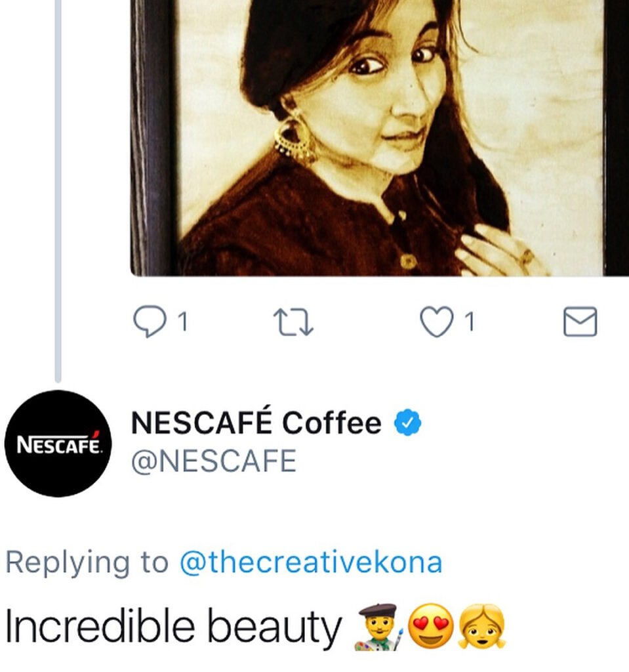Open the NESCAFÉ Coffee profile name
This screenshot has height=672, width=629.
(x=256, y=423)
